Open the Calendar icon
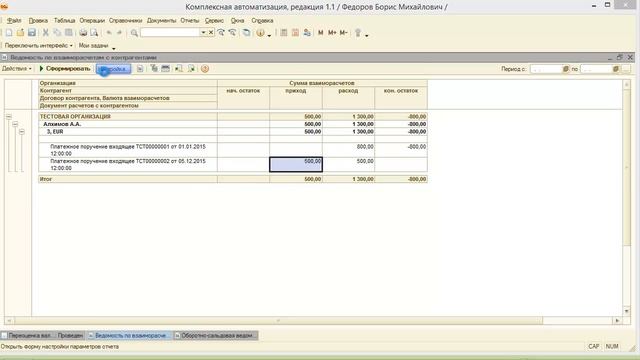Screen dimensions: 640x360 coord(295,33)
